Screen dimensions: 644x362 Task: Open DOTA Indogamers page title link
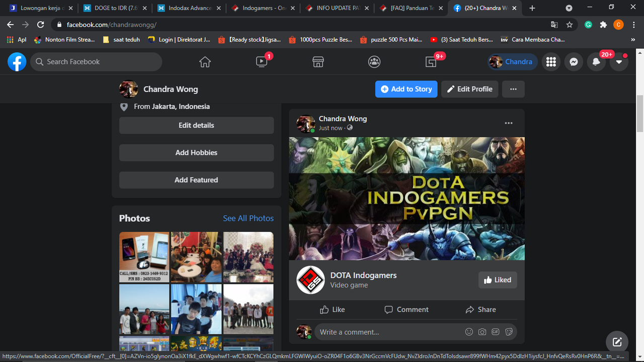[363, 276]
